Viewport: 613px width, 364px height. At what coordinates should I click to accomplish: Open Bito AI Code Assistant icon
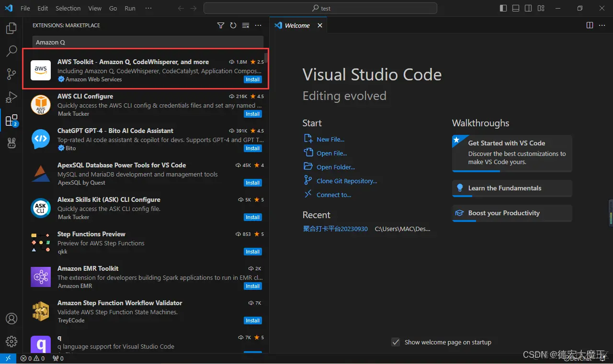coord(41,139)
